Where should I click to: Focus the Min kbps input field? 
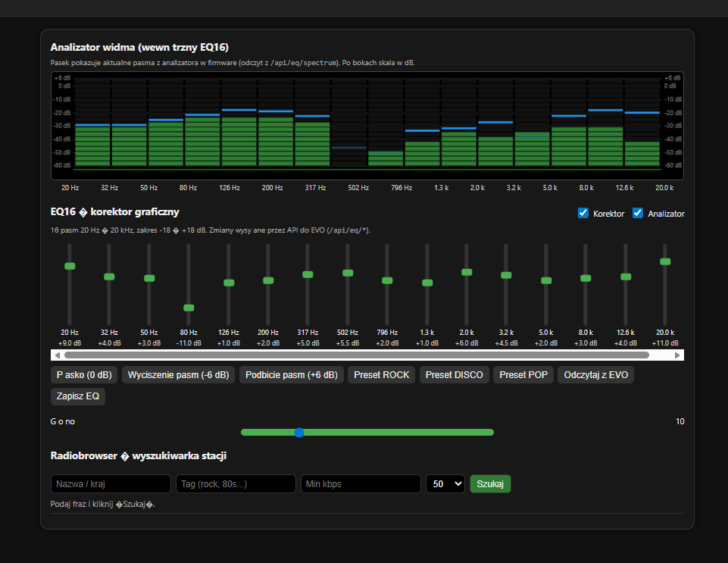(361, 483)
